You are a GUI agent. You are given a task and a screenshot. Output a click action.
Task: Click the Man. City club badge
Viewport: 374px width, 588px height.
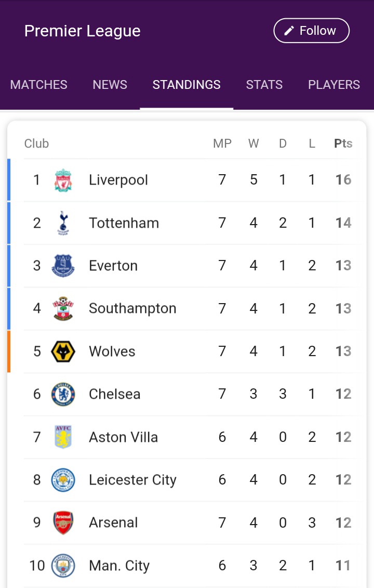point(63,566)
